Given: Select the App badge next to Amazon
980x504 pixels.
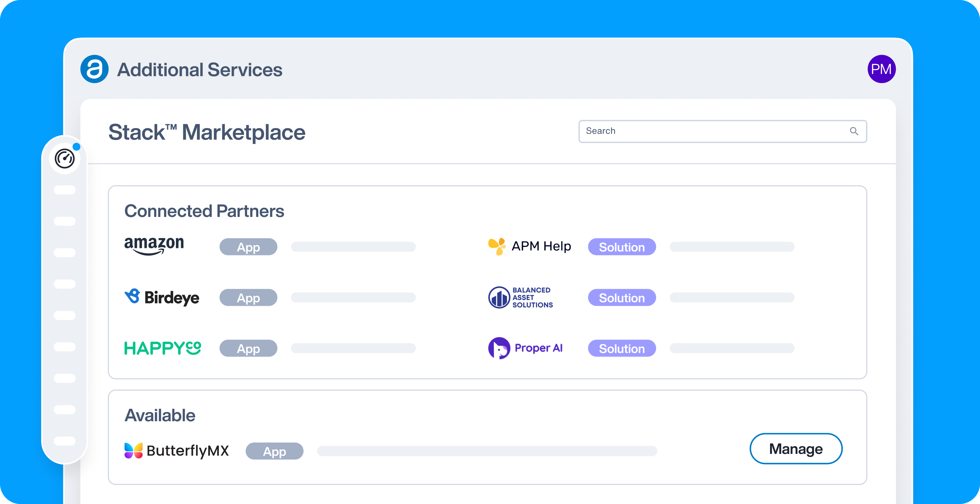Looking at the screenshot, I should pyautogui.click(x=248, y=247).
